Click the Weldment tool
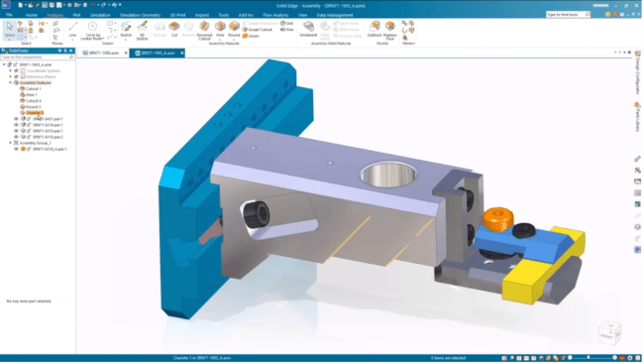Viewport: 644px width, 364px height. [x=308, y=29]
